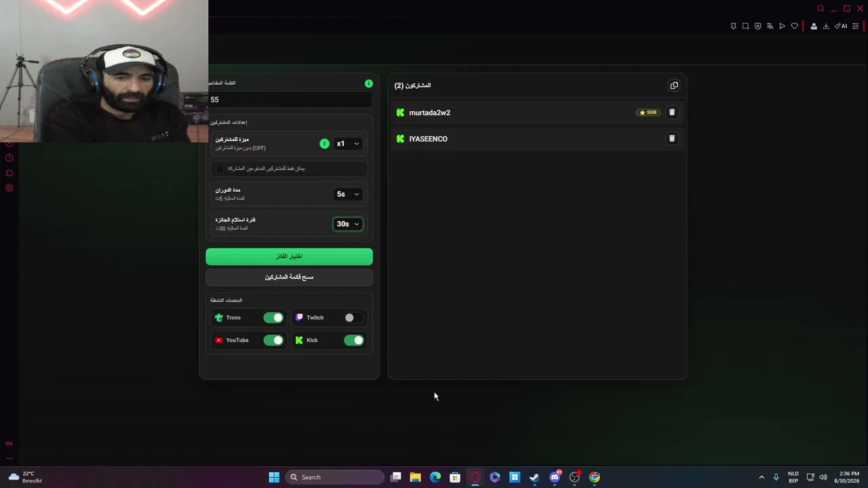Screen dimensions: 868x488
Task: Open the volume speaker tray icon
Action: click(x=823, y=477)
